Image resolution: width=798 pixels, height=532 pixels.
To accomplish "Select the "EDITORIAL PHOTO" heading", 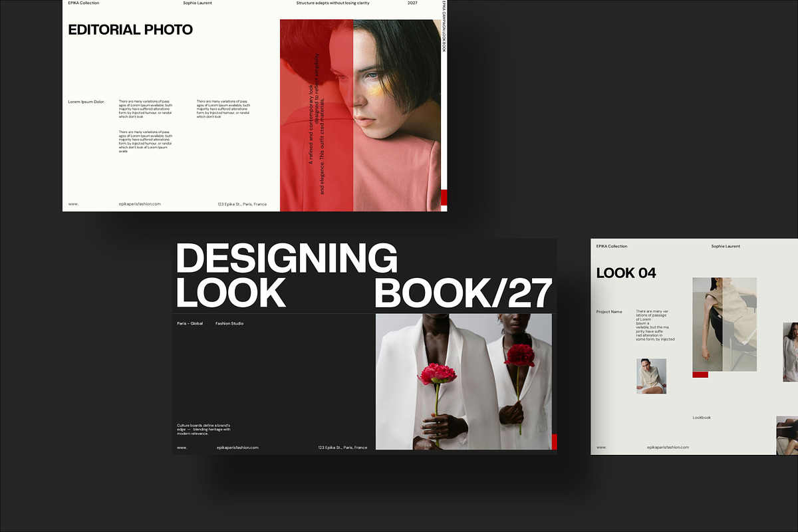I will tap(130, 29).
